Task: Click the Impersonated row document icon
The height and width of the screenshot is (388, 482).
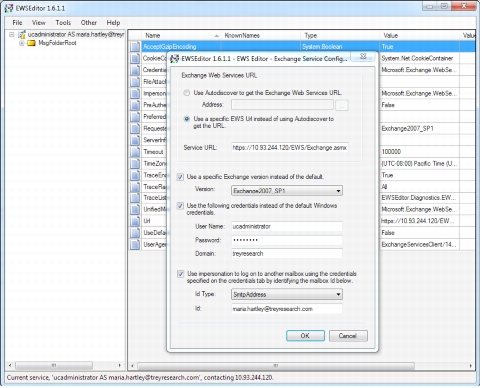Action: [x=135, y=93]
